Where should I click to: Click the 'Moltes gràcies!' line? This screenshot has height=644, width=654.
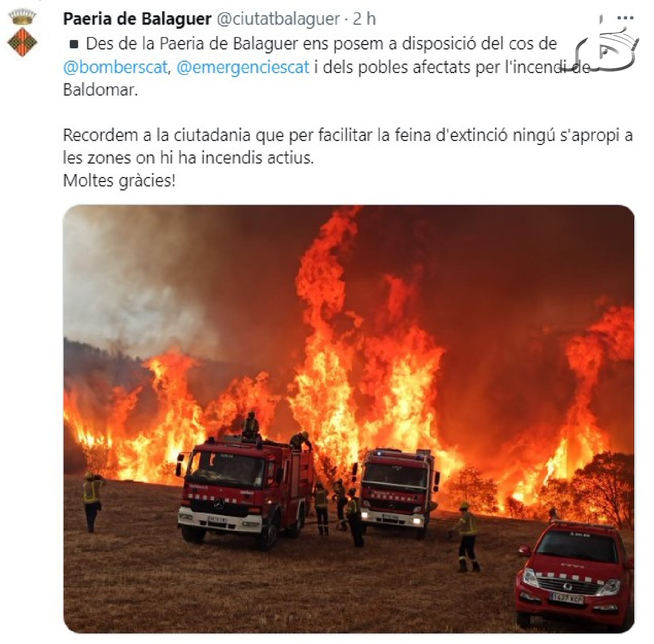[119, 181]
